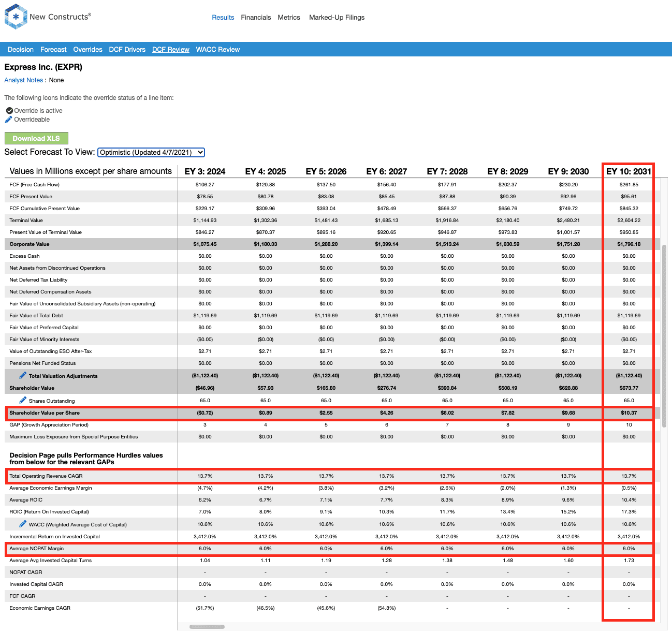Viewport: 672px width, 633px height.
Task: Click the New Constructs logo icon
Action: [x=16, y=17]
